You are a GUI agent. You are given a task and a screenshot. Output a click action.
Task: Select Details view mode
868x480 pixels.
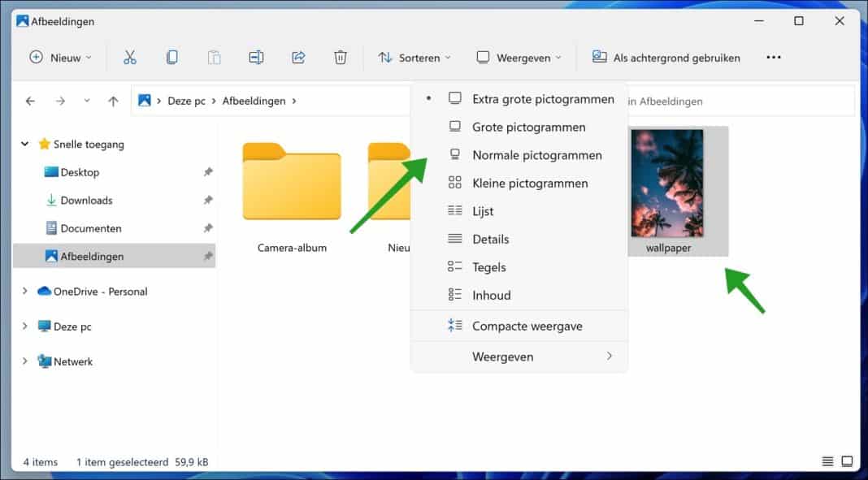tap(490, 239)
